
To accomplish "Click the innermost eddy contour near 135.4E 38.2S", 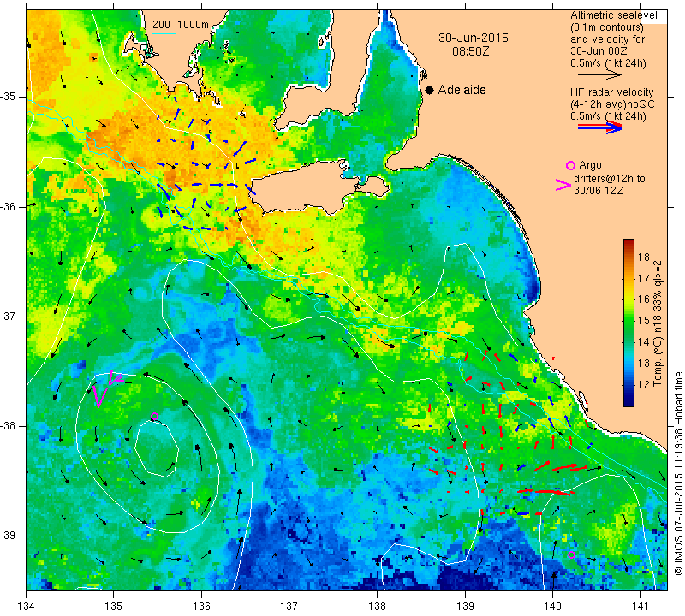I will coord(157,449).
